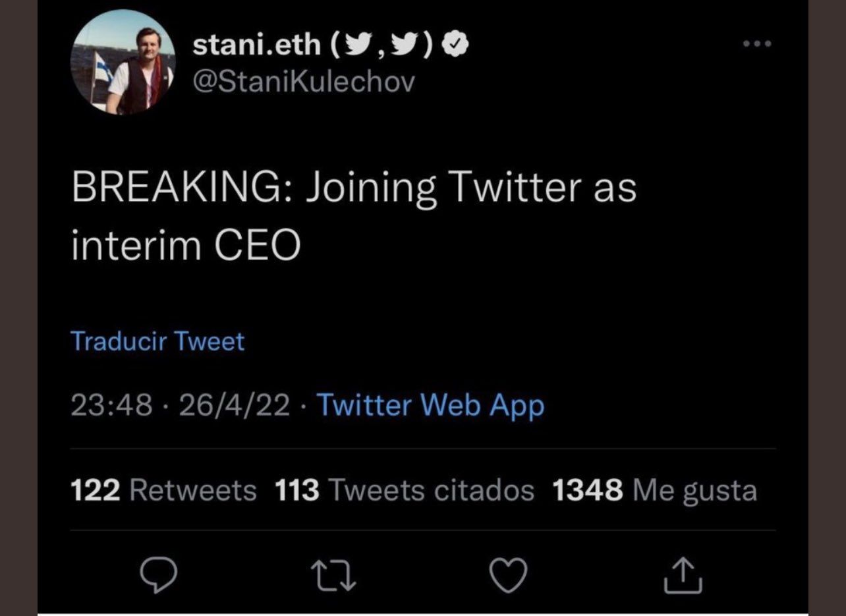
Task: Open the reply (comment bubble) icon
Action: pos(159,575)
